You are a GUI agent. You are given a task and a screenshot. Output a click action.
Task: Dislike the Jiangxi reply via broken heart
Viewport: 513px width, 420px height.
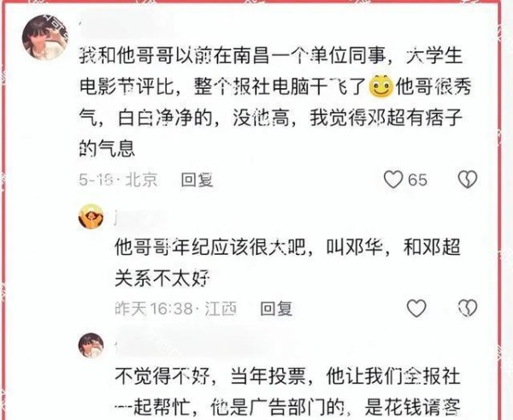click(468, 308)
